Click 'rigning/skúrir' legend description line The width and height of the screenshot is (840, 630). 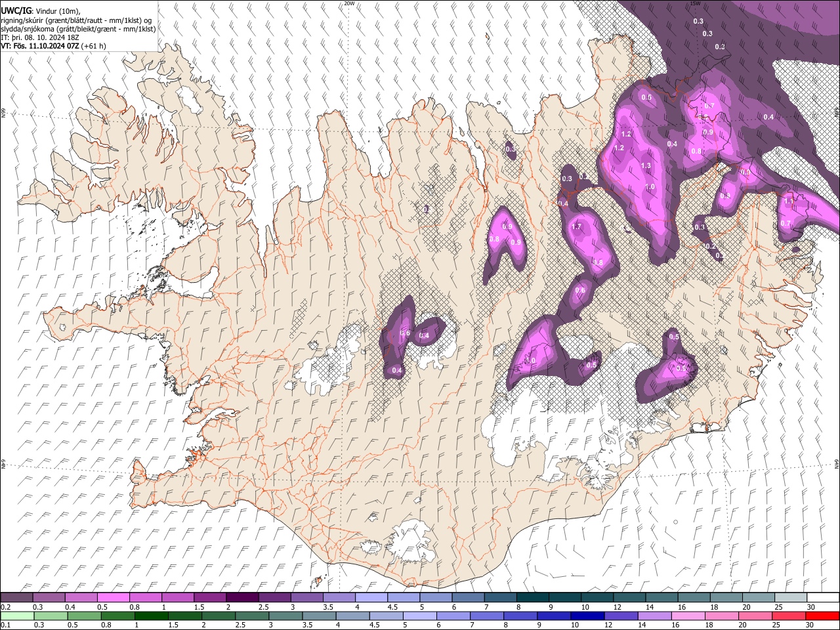pos(77,20)
